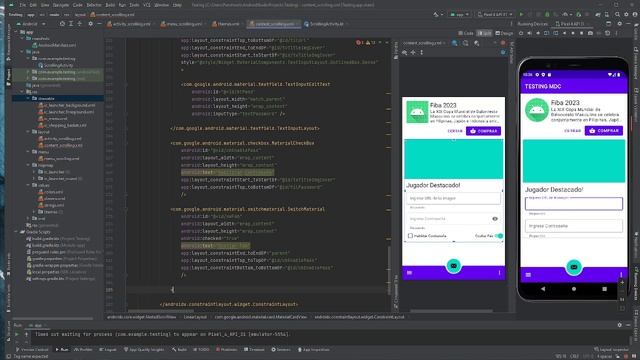Select ScrollingActivity in project tree
The width and height of the screenshot is (640, 360).
pos(56,65)
